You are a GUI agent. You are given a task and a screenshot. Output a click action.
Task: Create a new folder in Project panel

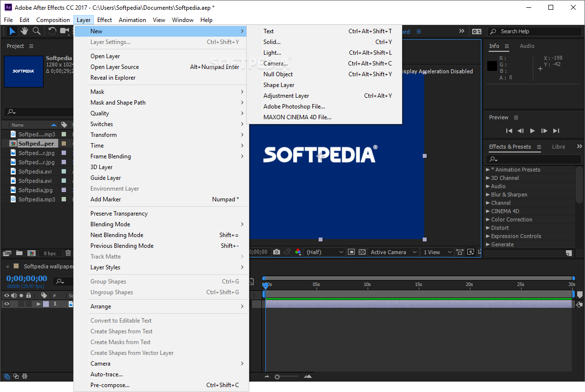(x=19, y=253)
